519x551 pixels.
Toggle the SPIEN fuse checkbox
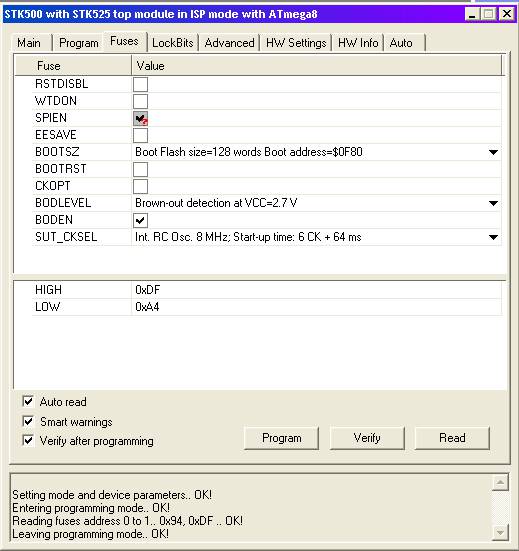point(140,118)
